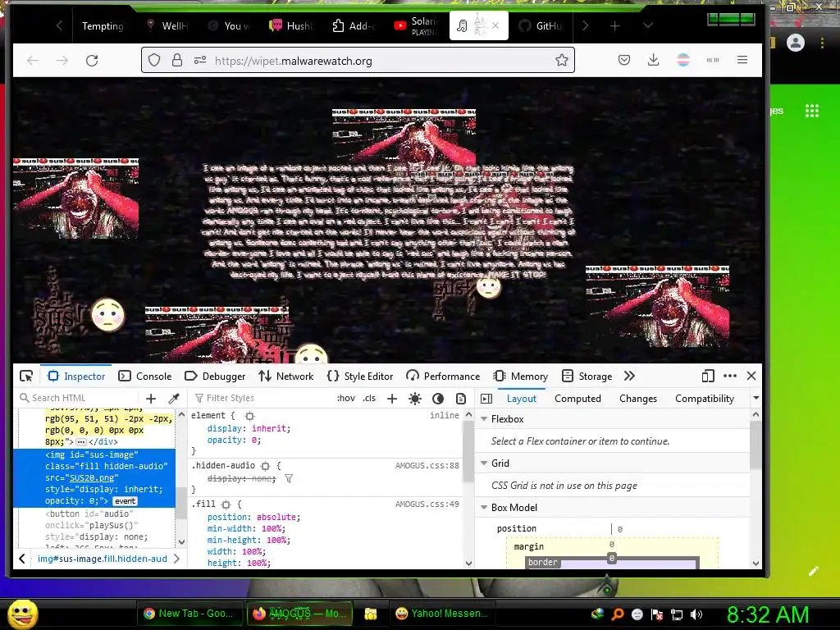The image size is (840, 630).
Task: Go back to the previous page
Action: 33,61
